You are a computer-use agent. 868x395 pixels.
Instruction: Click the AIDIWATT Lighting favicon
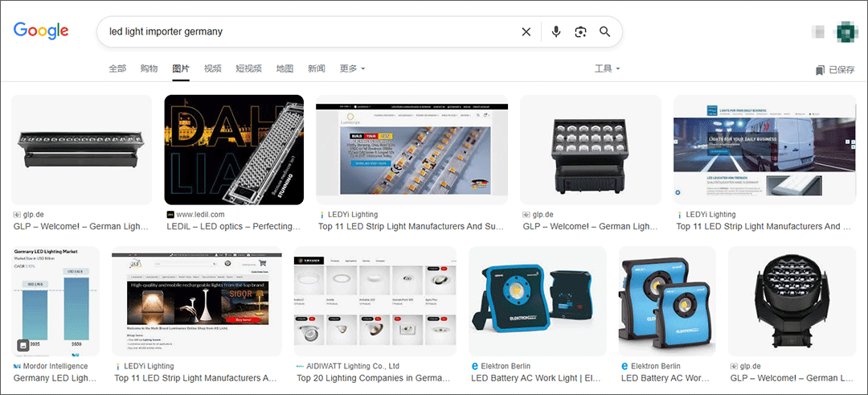coord(300,366)
